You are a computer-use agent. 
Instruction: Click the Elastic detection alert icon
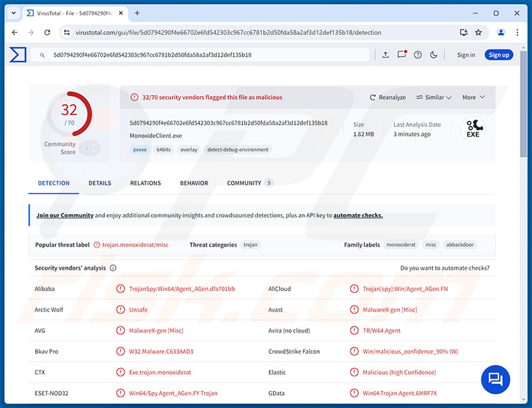354,372
